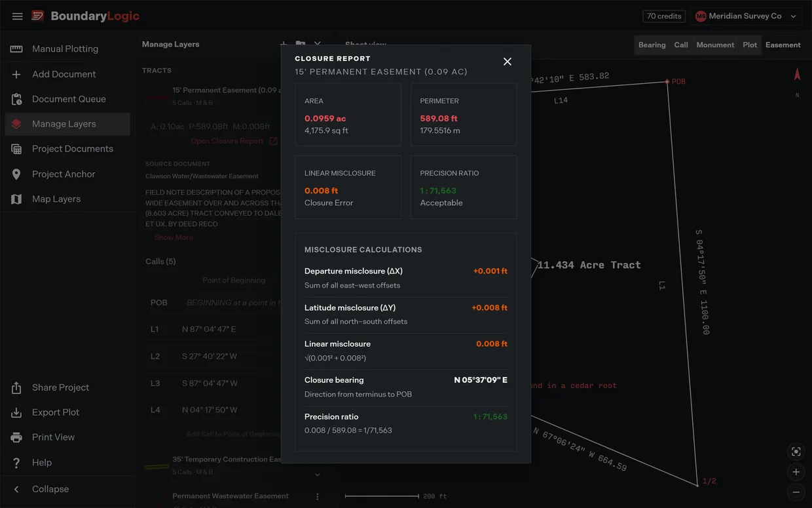
Task: Toggle the Monument label display
Action: coord(715,45)
